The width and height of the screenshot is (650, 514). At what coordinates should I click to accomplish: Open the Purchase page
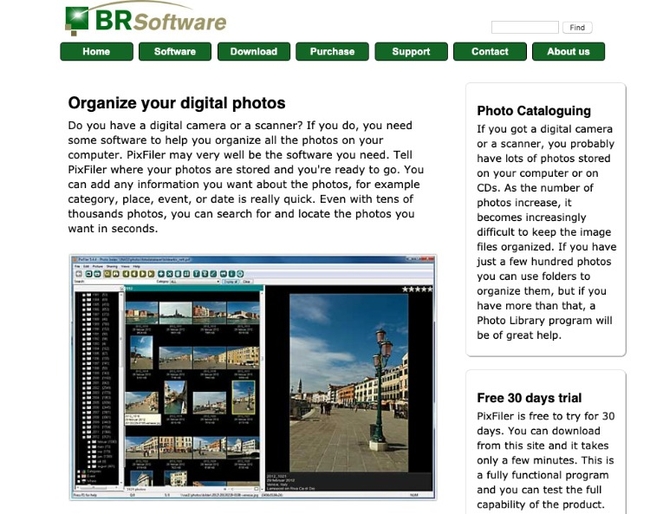[332, 51]
